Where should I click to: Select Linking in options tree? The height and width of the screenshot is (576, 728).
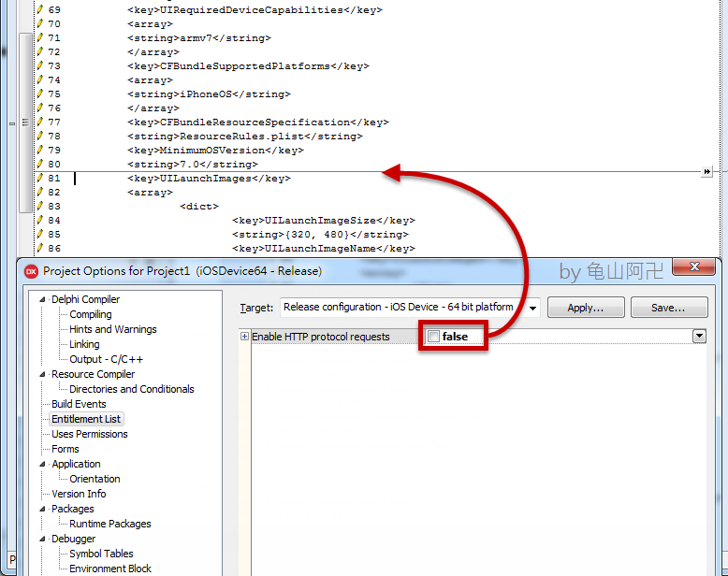click(x=84, y=344)
